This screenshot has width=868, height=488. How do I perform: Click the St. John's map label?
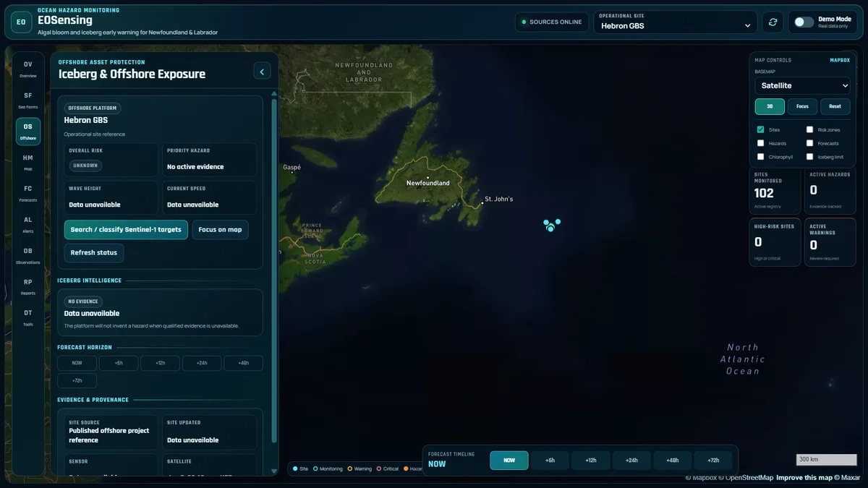click(498, 199)
